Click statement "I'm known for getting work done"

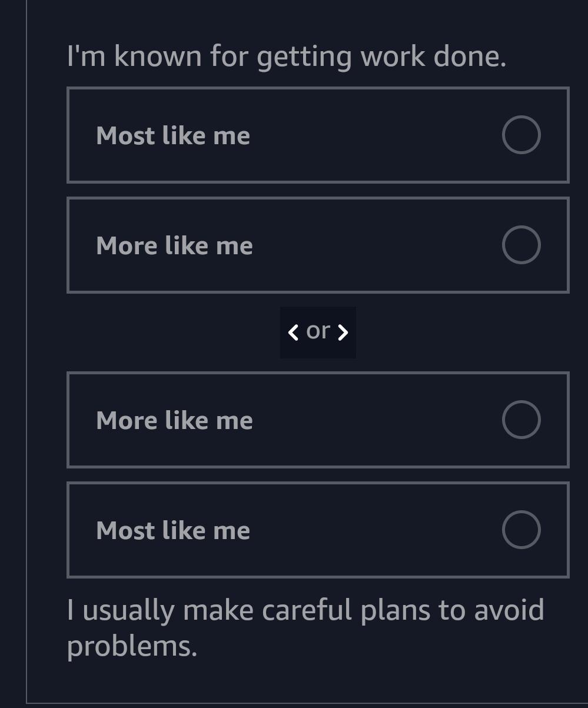coord(287,56)
